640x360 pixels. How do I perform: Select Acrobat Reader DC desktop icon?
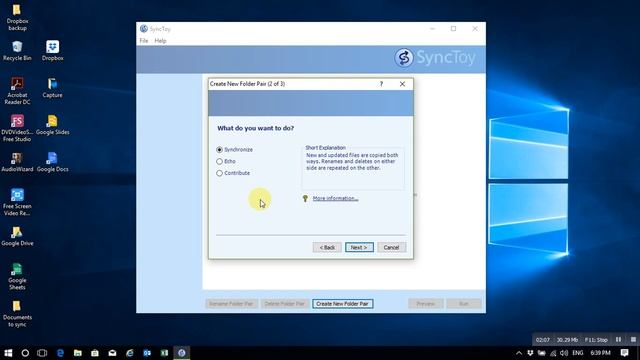point(17,91)
